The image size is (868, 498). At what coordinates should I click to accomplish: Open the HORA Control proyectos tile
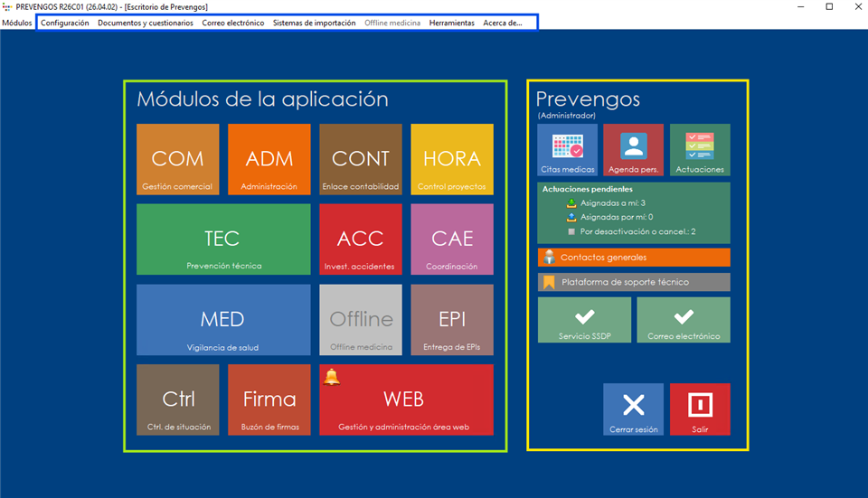tap(452, 159)
